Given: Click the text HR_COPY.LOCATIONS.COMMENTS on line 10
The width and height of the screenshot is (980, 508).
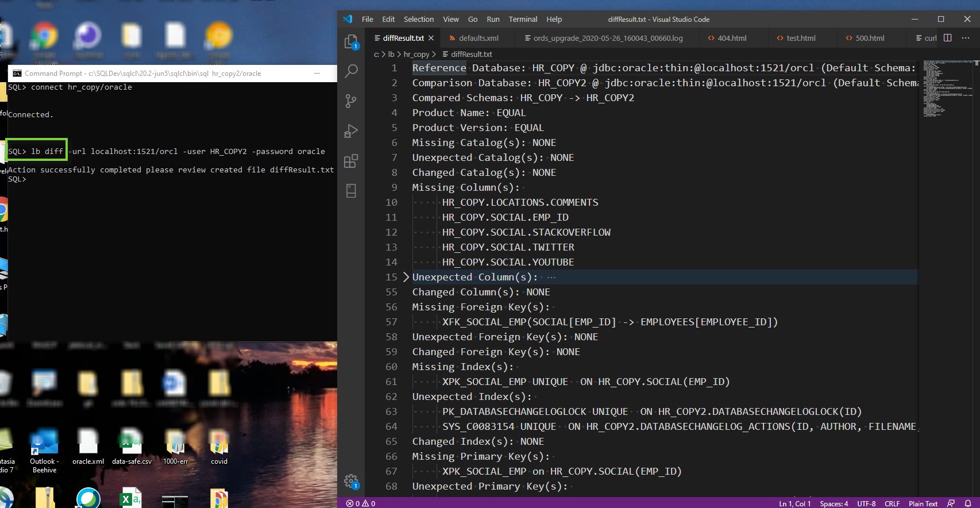Looking at the screenshot, I should point(520,202).
